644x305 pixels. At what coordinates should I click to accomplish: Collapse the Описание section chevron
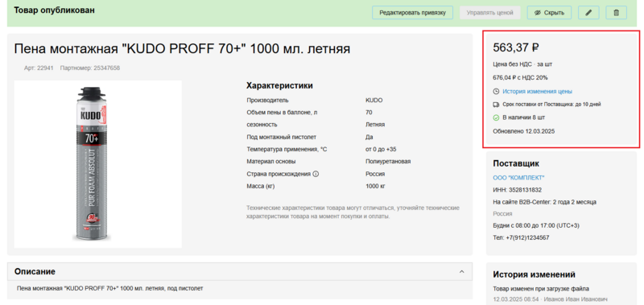[x=461, y=272]
